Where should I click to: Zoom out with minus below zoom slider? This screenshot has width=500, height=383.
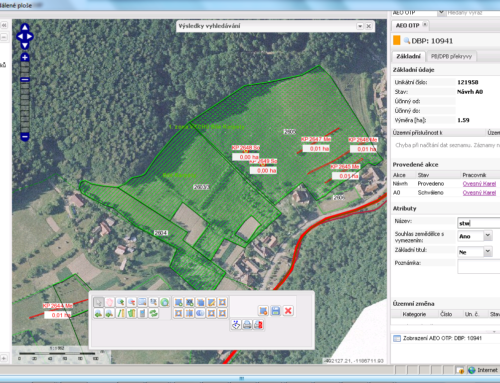tap(25, 137)
